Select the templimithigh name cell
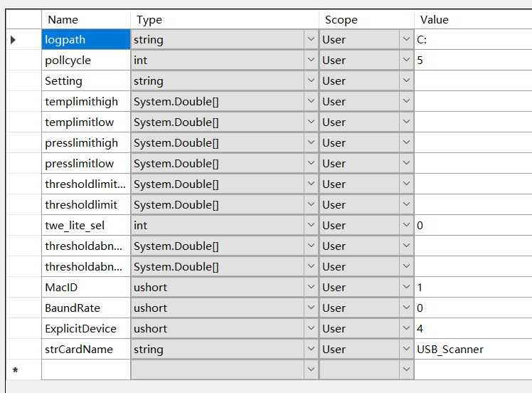Screen dimensions: 532x393 [x=86, y=102]
